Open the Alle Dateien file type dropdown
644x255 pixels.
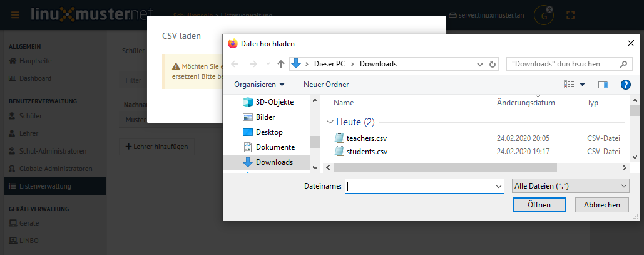pyautogui.click(x=571, y=186)
